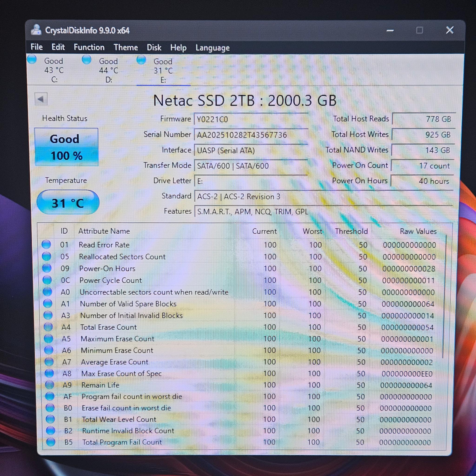Click the Total Host Writes value 925 GB
The width and height of the screenshot is (476, 476).
(423, 135)
